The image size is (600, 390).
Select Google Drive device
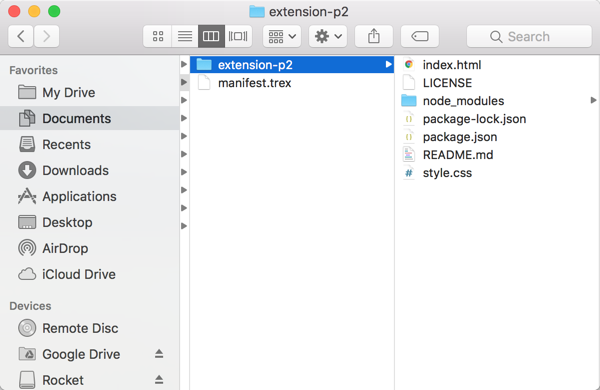(90, 354)
